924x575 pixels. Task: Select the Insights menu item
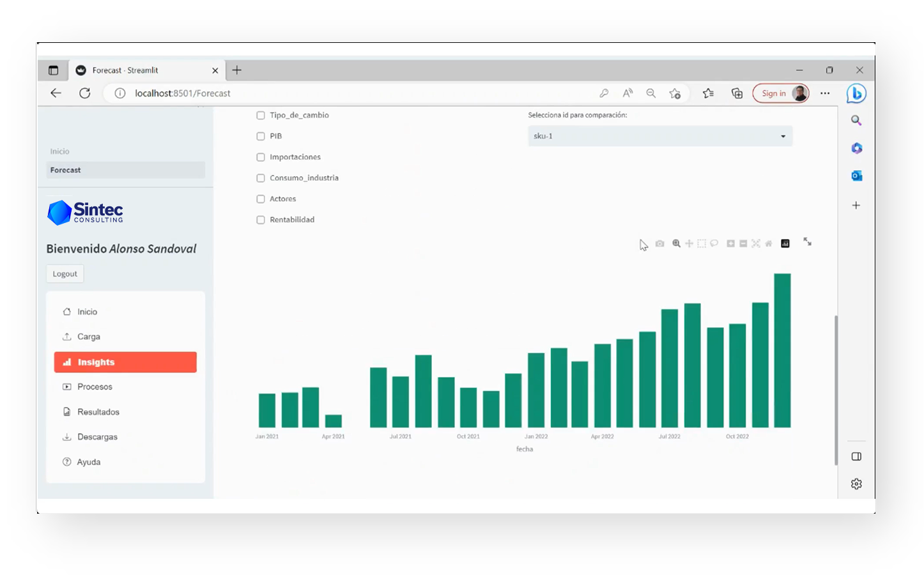[125, 362]
